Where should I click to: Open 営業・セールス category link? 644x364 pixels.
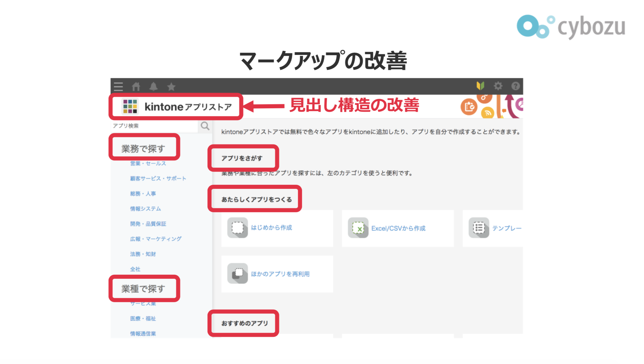coord(148,163)
